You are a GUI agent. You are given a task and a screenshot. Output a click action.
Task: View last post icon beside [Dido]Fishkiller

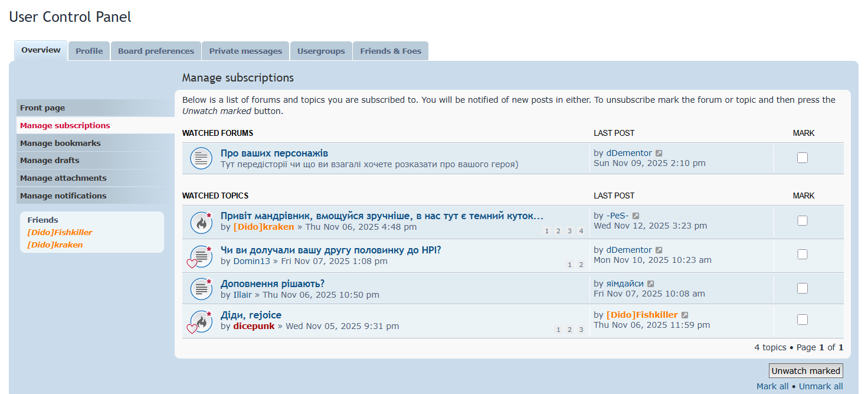684,315
